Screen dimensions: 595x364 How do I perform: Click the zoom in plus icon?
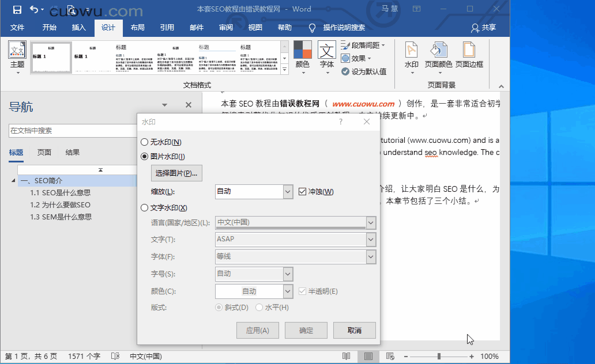pos(471,357)
